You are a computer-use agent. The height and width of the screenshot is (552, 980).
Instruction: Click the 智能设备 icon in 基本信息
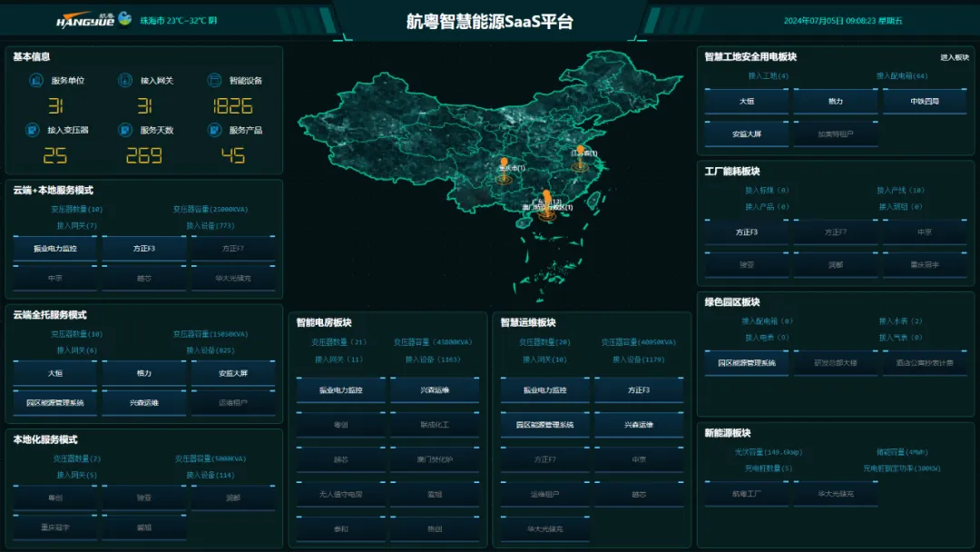(x=214, y=80)
